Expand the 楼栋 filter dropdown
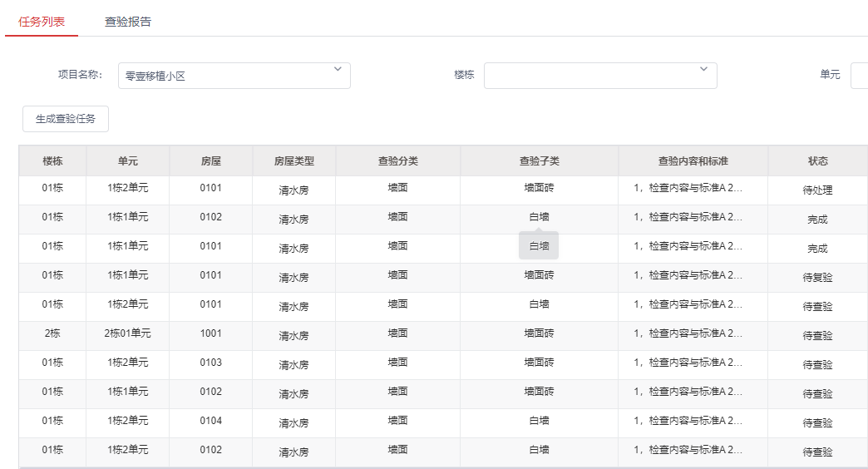 [x=599, y=76]
